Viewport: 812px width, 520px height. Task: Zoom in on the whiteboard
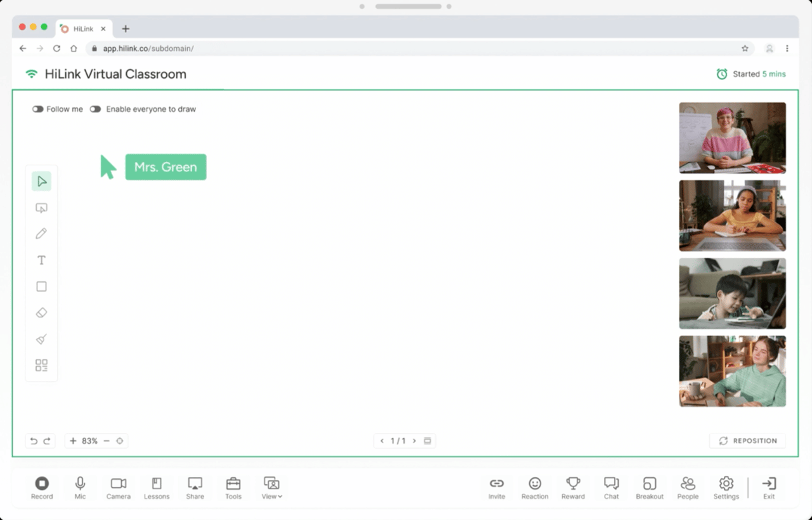[x=73, y=441]
